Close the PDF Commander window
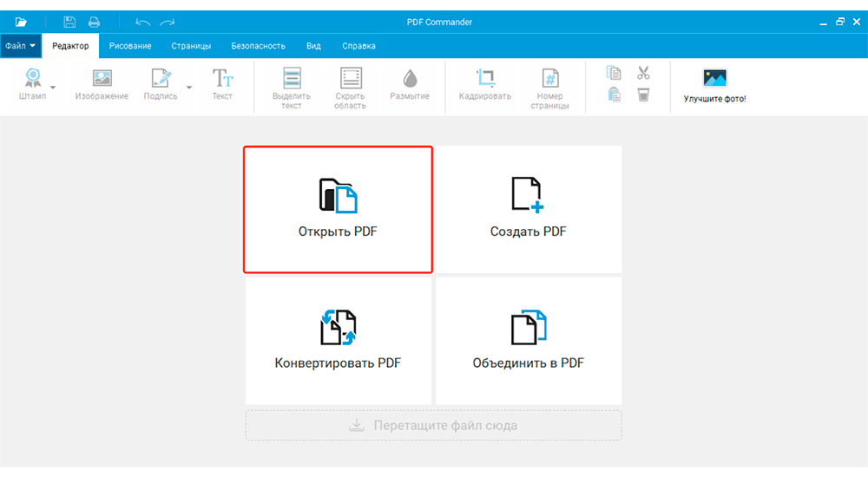This screenshot has width=868, height=477. 857,23
